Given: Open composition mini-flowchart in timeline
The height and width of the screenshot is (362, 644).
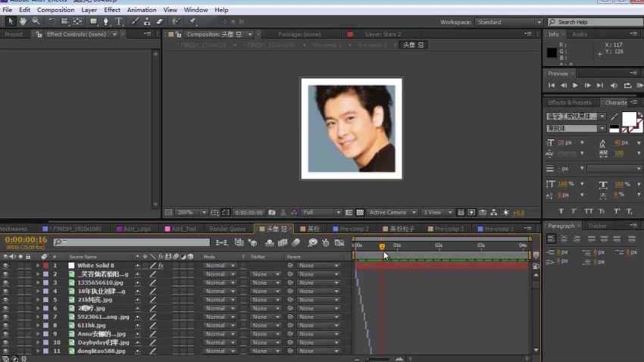Looking at the screenshot, I should tap(221, 242).
